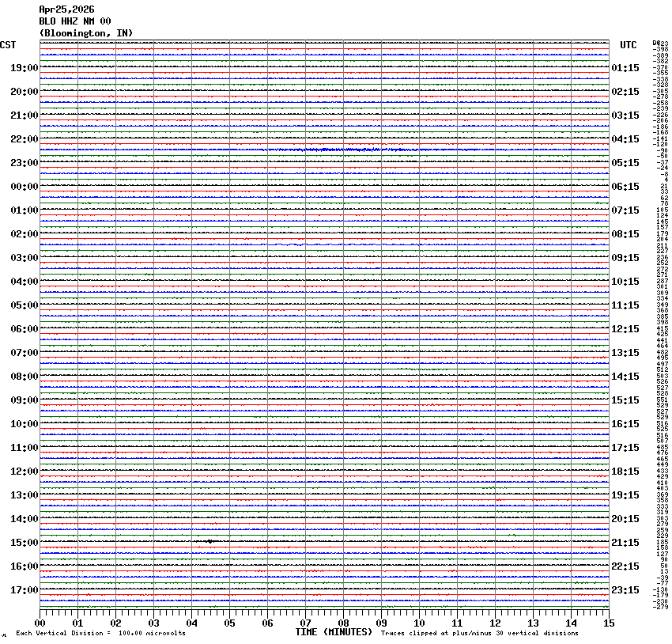Click the CST time zone header
The height and width of the screenshot is (644, 672).
point(9,45)
